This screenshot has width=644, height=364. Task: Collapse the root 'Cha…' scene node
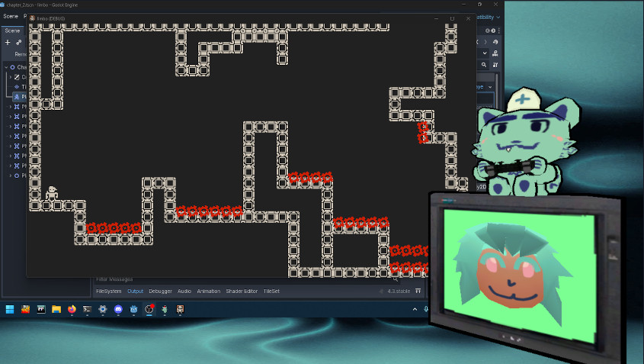coord(6,67)
